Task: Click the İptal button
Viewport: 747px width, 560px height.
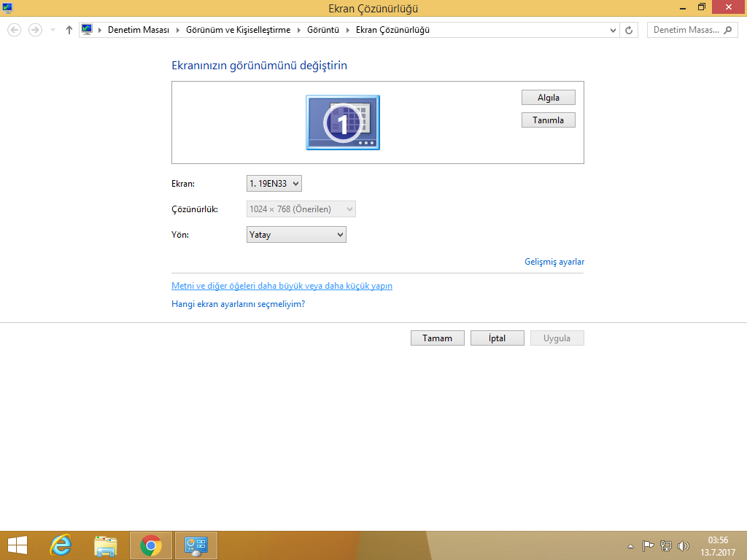Action: tap(498, 338)
